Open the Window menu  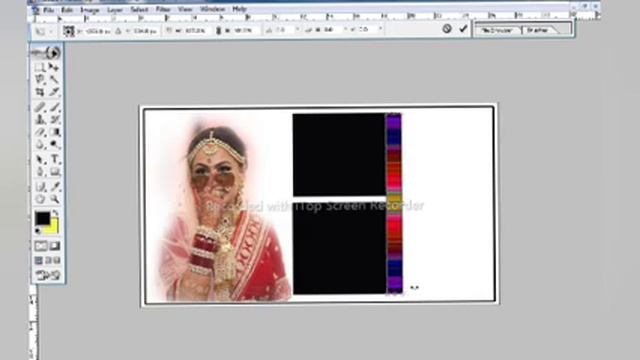[212, 9]
